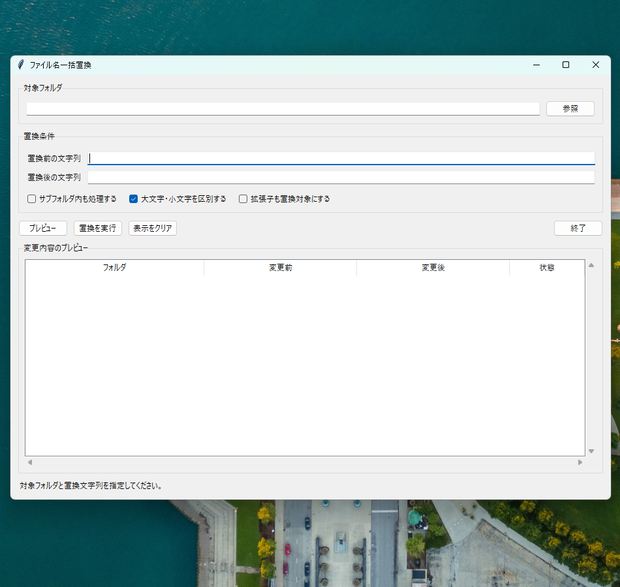Click the horizontal scrollbar left arrow
This screenshot has width=620, height=587.
(30, 462)
